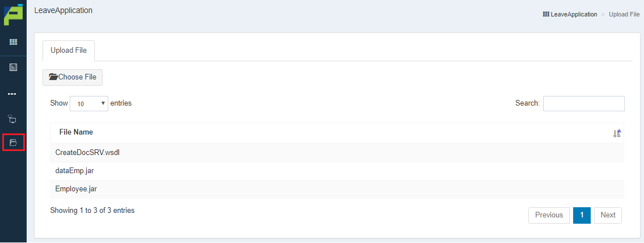Select the dataEmp.jar file row
Viewport: 644px width, 243px height.
tap(337, 171)
